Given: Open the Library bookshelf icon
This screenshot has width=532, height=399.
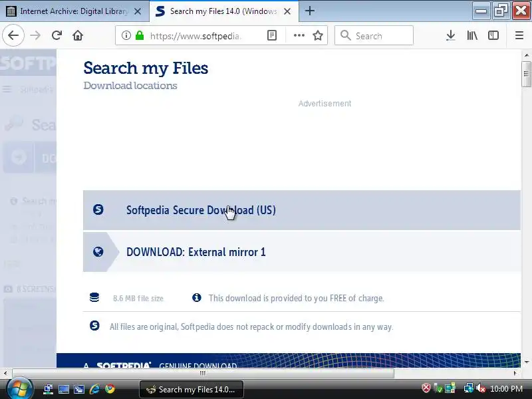Looking at the screenshot, I should [472, 35].
